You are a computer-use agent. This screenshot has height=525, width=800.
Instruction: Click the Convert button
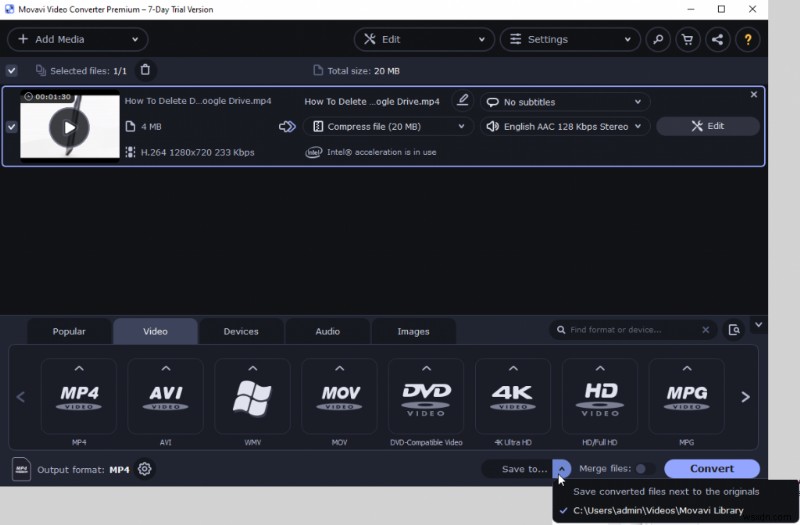click(x=712, y=468)
